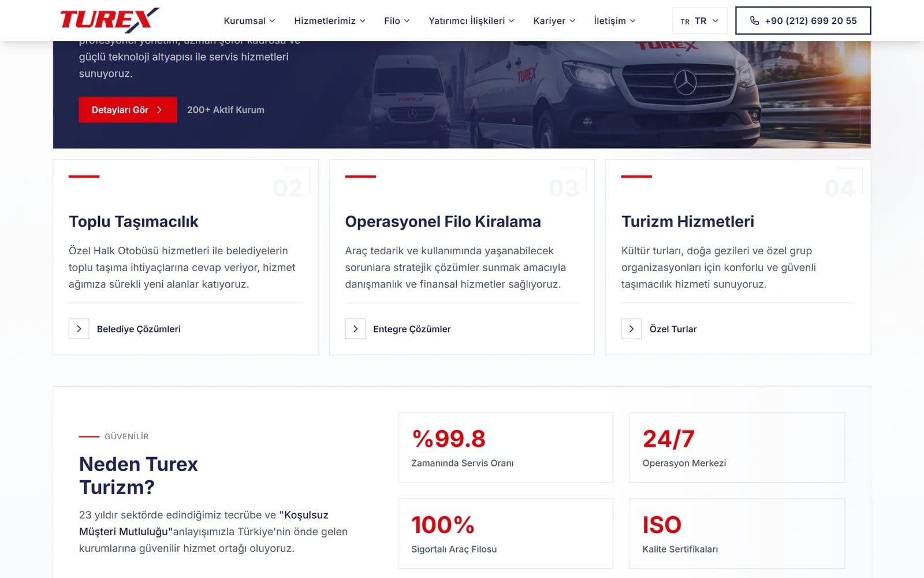Click the 100% statistic value
Screen dimensions: 924x578
tap(443, 525)
